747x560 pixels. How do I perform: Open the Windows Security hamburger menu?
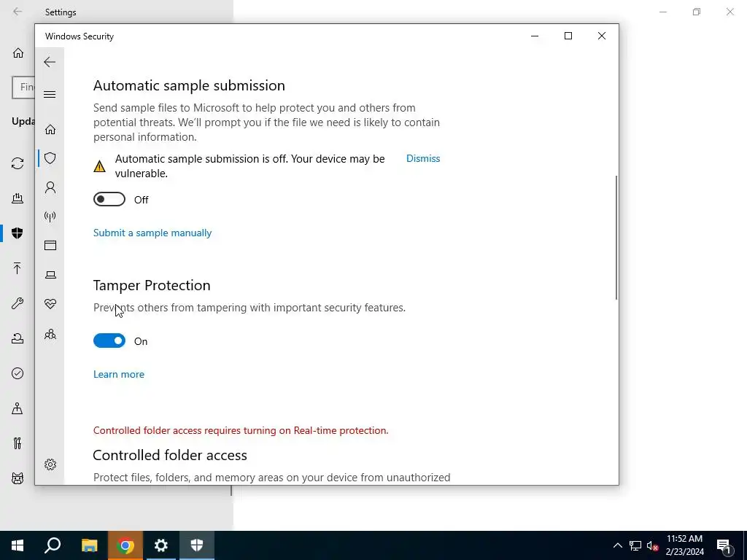(50, 94)
